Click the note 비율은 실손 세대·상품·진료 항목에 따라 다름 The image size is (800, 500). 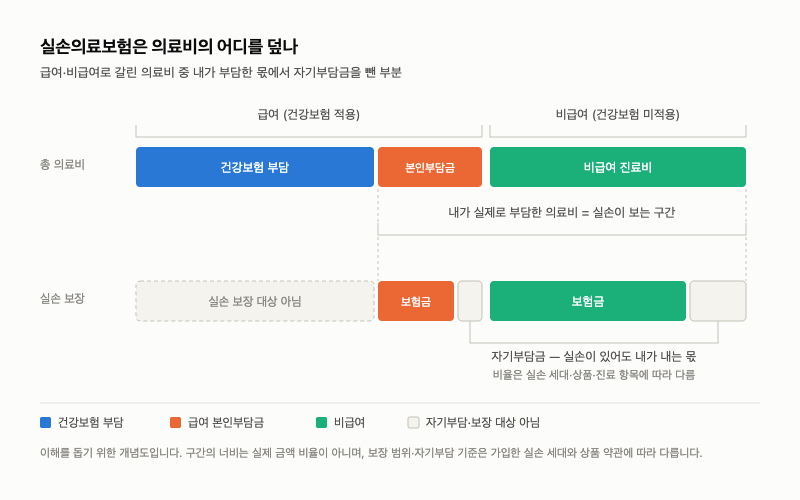click(594, 375)
